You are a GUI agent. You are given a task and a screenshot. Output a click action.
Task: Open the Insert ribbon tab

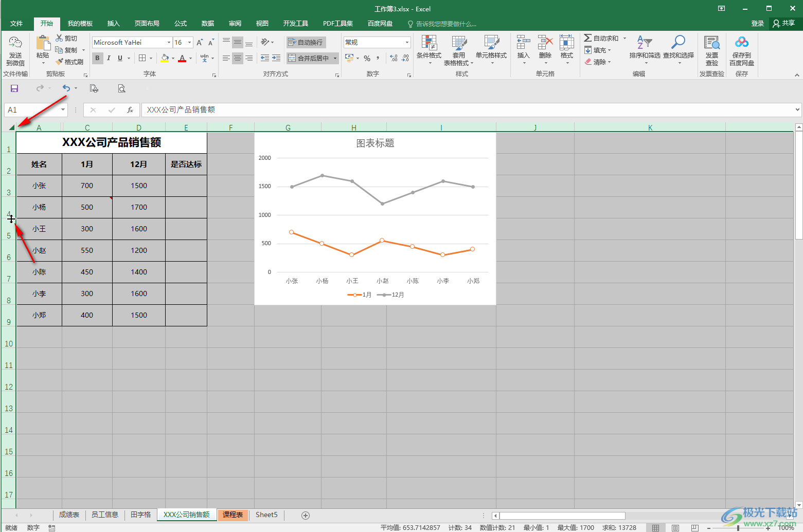point(113,24)
